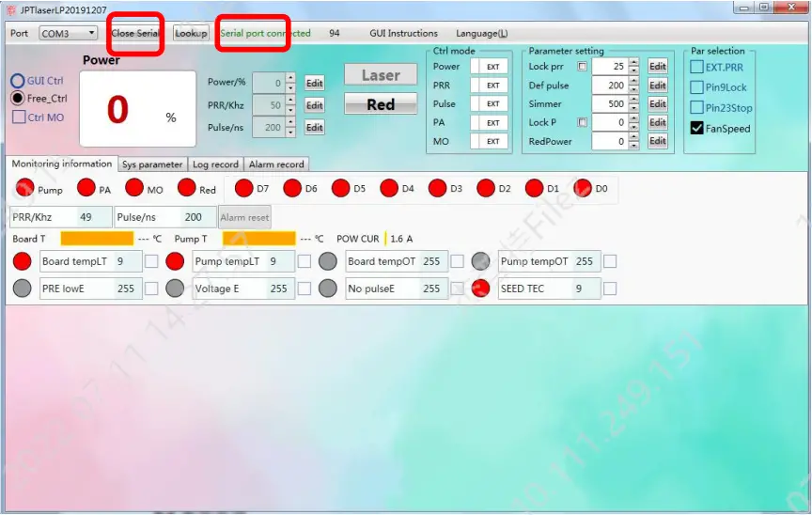Image resolution: width=812 pixels, height=515 pixels.
Task: Open the Log record tab
Action: tap(215, 164)
